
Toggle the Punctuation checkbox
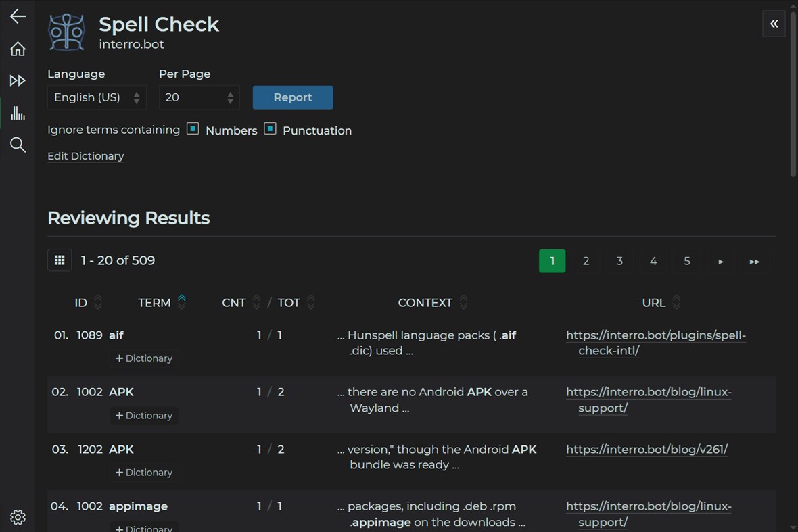[x=270, y=128]
